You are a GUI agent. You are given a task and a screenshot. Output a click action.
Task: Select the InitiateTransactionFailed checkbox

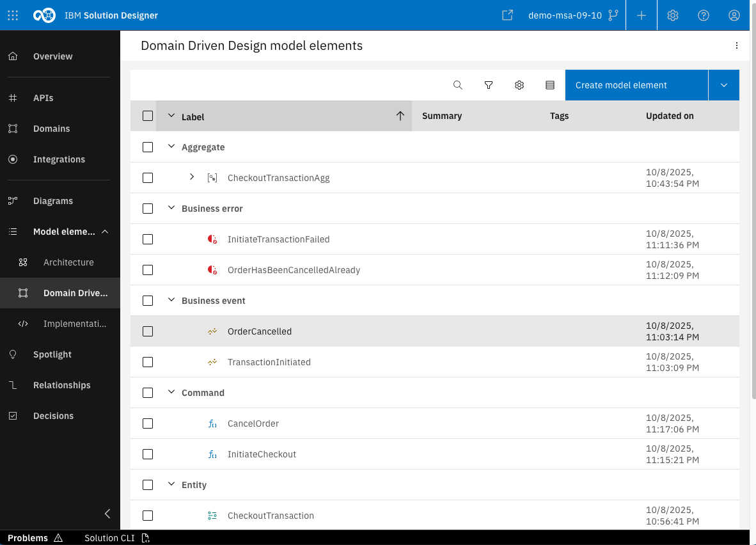point(148,239)
